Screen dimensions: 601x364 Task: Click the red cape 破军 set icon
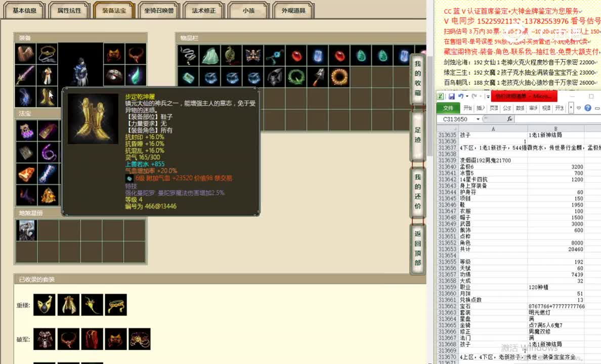click(92, 339)
